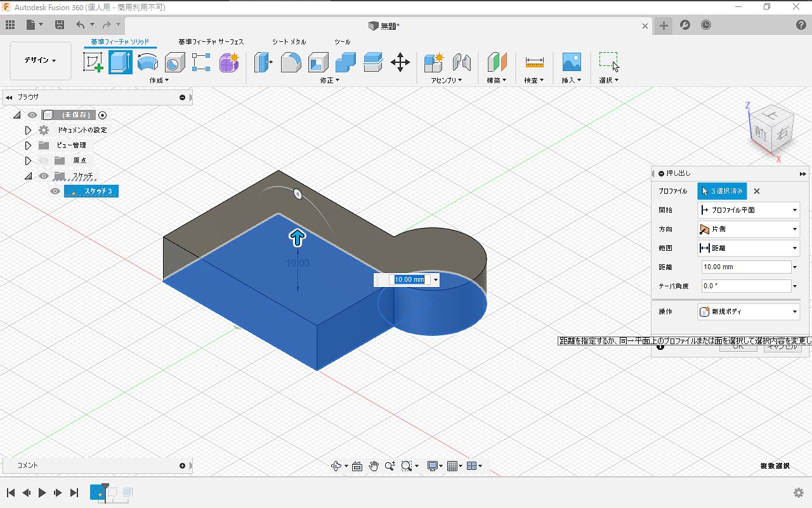The image size is (812, 508).
Task: Open the 操作 operation dropdown showing 新規ボディ
Action: click(x=749, y=312)
